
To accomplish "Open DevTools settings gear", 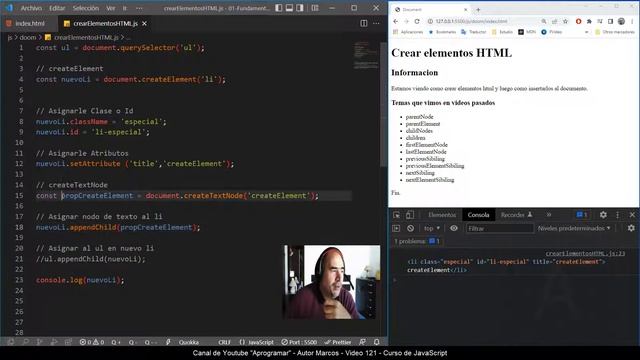I will point(603,215).
